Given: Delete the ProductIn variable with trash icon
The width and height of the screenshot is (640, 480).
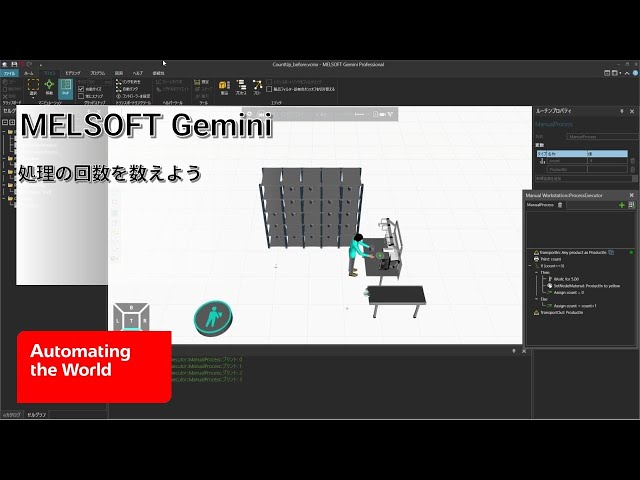Looking at the screenshot, I should (x=633, y=169).
